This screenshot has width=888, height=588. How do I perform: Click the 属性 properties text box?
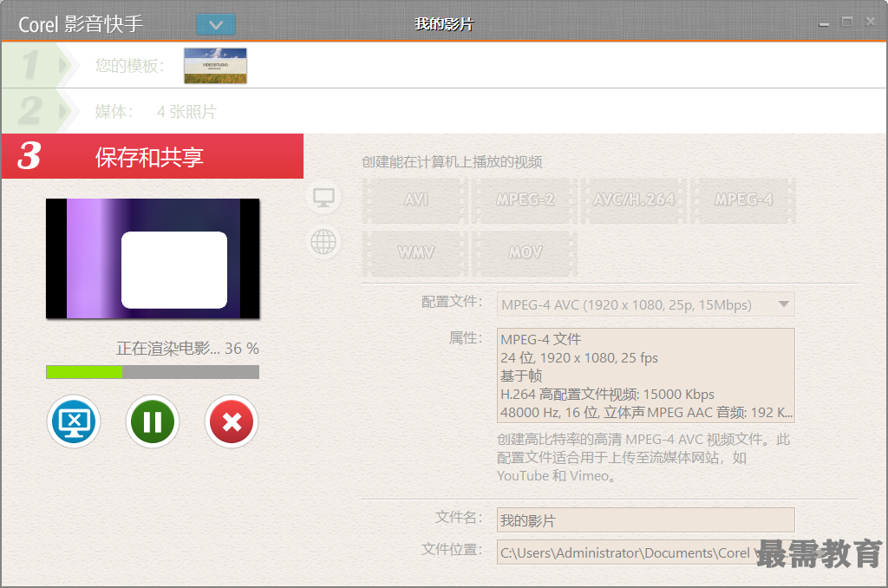(645, 376)
